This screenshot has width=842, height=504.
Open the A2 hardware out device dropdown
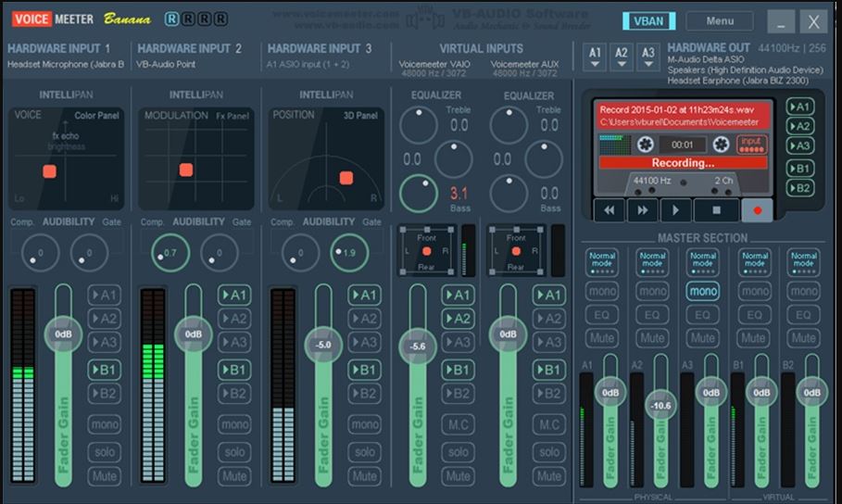click(x=622, y=57)
